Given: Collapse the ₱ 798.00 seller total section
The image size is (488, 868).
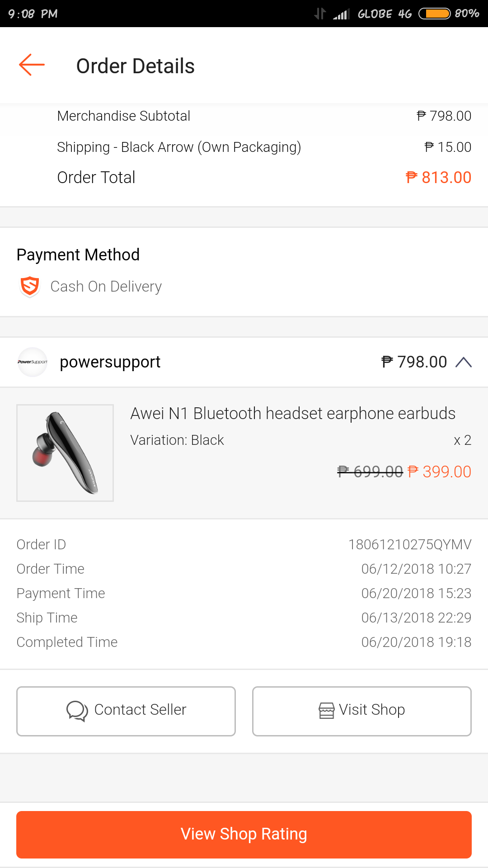Looking at the screenshot, I should click(414, 362).
